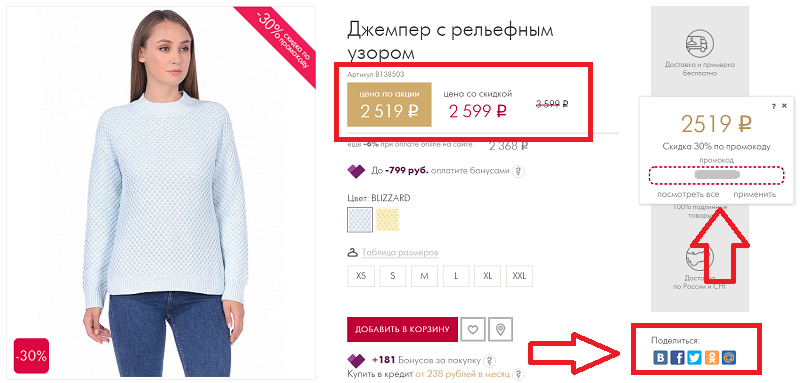Choose size M option

click(424, 276)
